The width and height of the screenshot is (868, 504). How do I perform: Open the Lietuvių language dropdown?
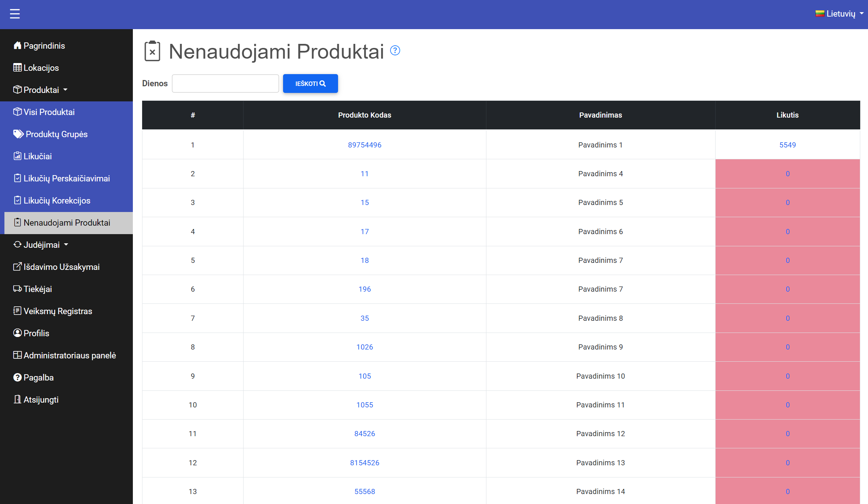tap(840, 14)
